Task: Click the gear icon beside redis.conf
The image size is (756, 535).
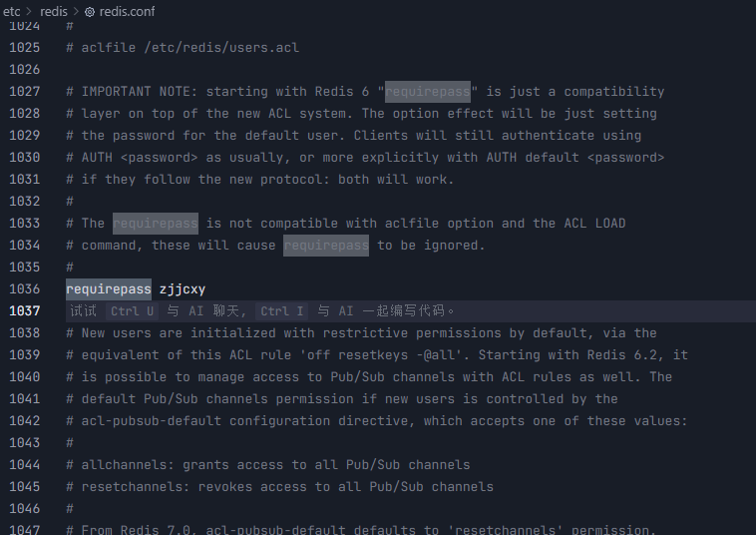Action: click(90, 12)
